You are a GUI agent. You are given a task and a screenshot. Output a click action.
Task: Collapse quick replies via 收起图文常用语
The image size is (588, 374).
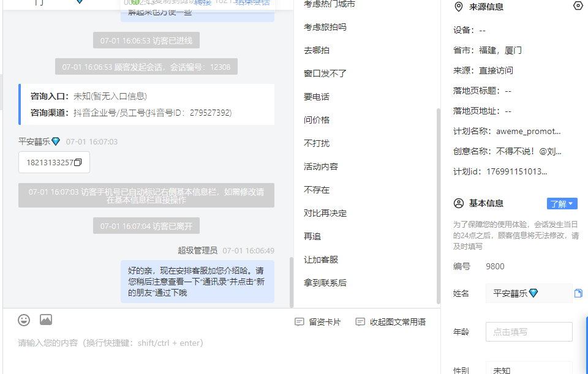point(390,322)
